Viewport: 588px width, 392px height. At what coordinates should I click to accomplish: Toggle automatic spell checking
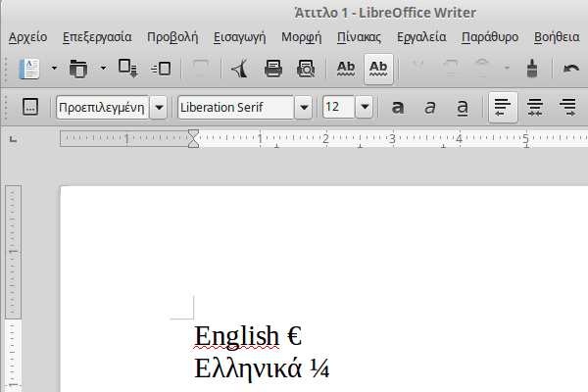[x=379, y=69]
